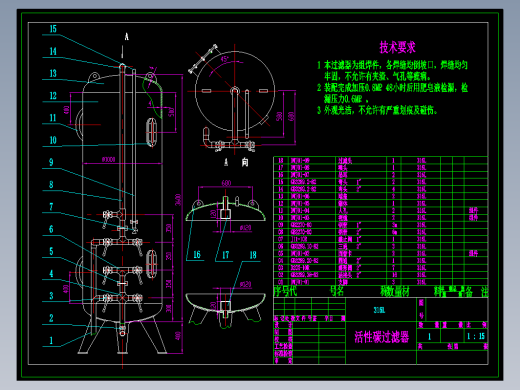Image resolution: width=520 pixels, height=390 pixels.
Task: Pick callout number 10 label
Action: coord(53,140)
